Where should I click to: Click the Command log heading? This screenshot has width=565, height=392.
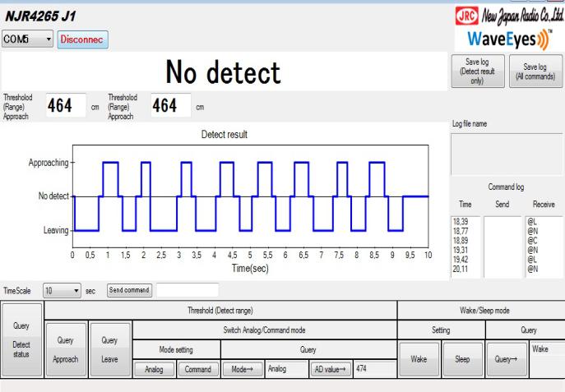click(507, 187)
